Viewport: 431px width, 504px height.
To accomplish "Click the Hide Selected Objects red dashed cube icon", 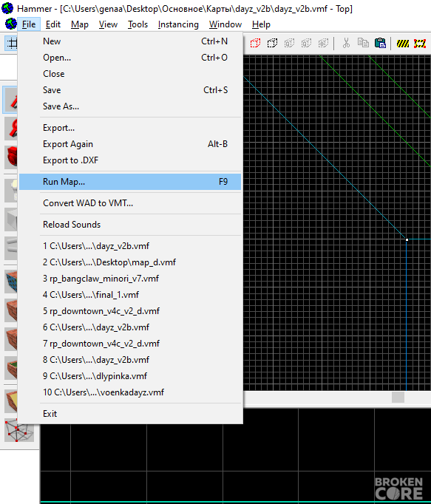I will click(255, 43).
